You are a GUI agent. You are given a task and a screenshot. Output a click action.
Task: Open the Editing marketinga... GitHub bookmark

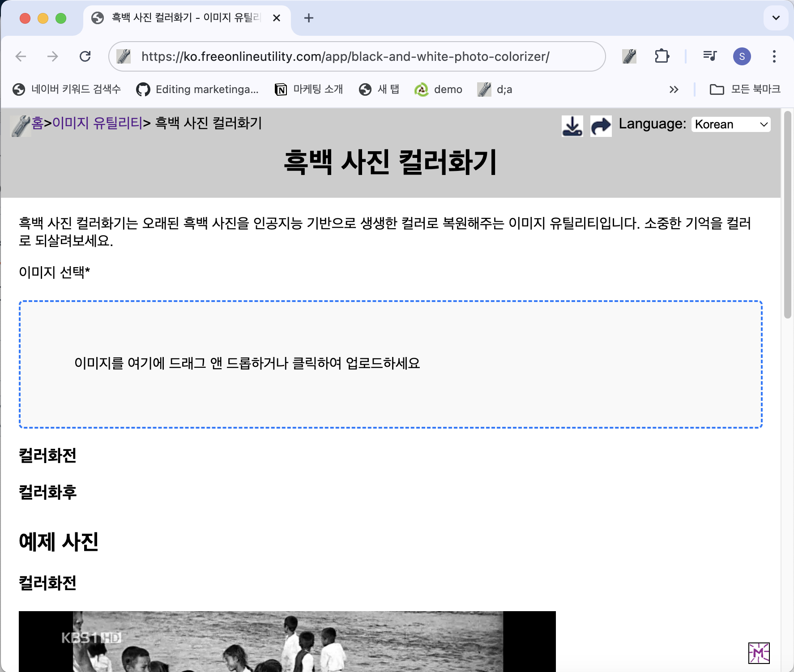click(197, 89)
